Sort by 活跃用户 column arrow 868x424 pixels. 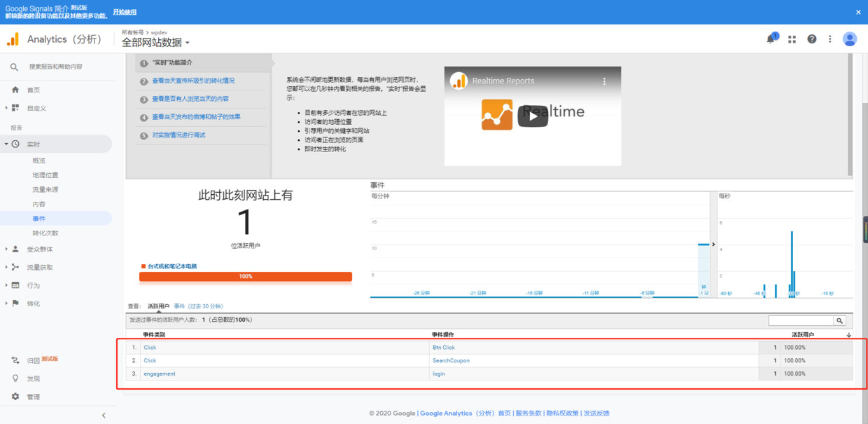pyautogui.click(x=849, y=335)
